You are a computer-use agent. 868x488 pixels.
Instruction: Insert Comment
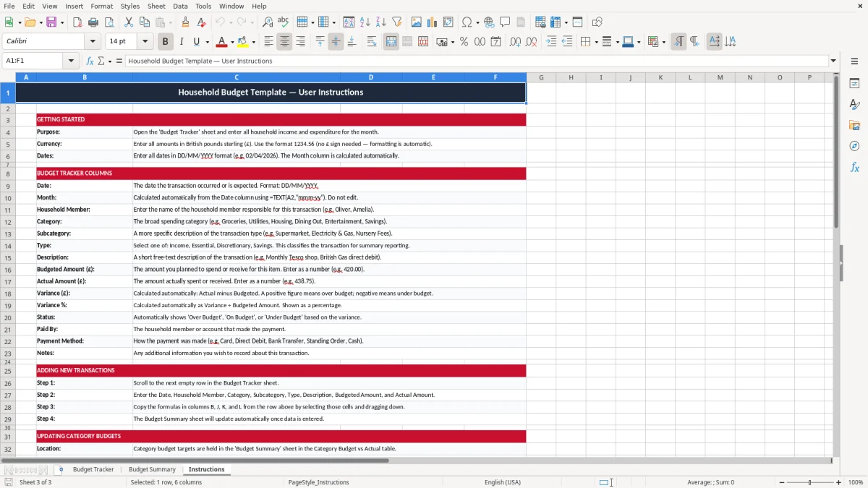click(x=505, y=22)
